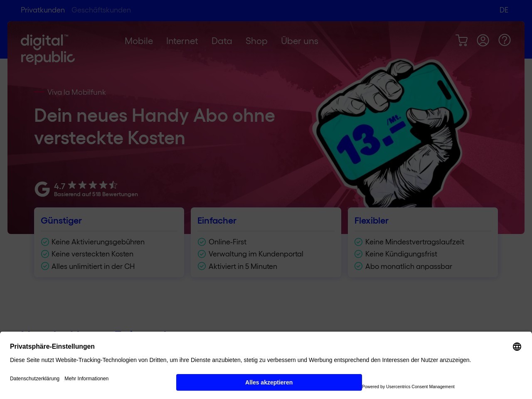Click 'Keine Aktivierungsgebühren' text
Viewport: 532px width, 399px height.
98,242
